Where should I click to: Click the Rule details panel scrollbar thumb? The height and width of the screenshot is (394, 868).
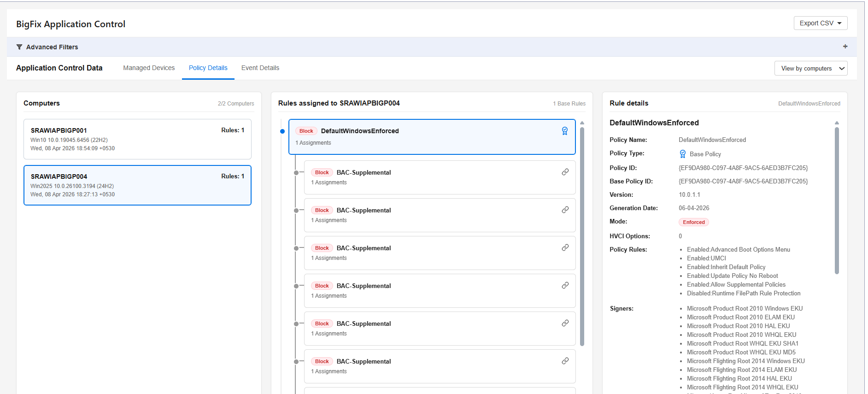click(837, 200)
